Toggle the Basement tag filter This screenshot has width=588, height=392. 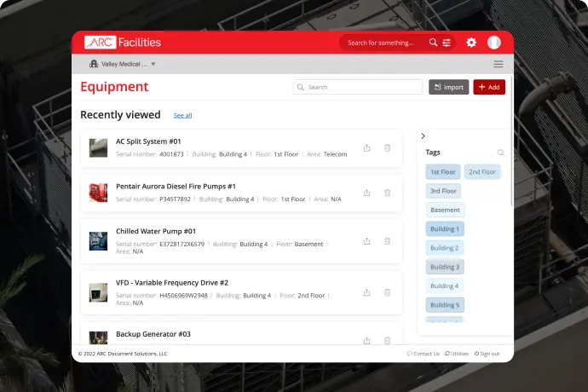[x=445, y=210]
